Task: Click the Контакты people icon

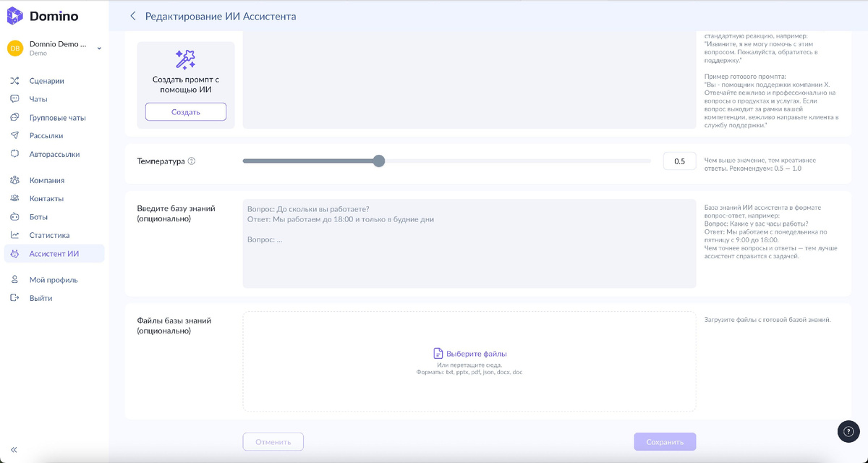Action: pyautogui.click(x=16, y=197)
